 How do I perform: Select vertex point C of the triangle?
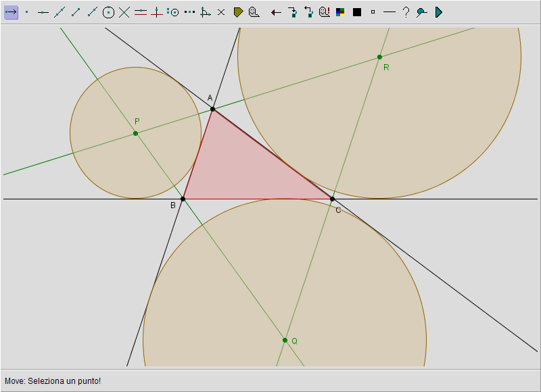coord(332,199)
